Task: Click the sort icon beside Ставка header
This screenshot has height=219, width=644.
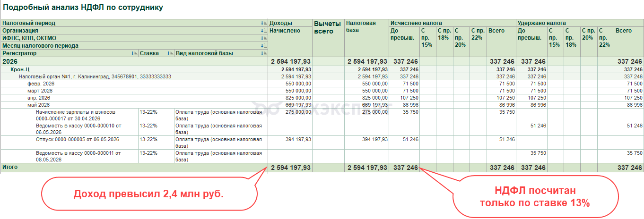Action: pyautogui.click(x=170, y=53)
